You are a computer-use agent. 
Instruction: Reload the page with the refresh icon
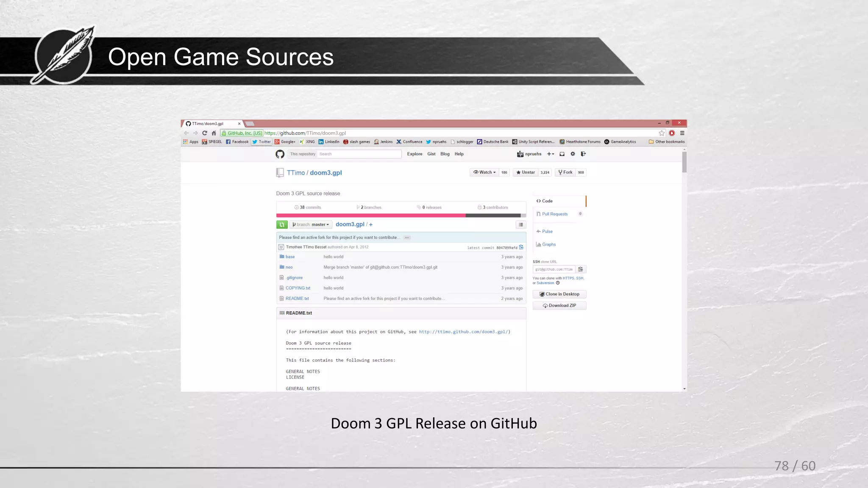(205, 133)
